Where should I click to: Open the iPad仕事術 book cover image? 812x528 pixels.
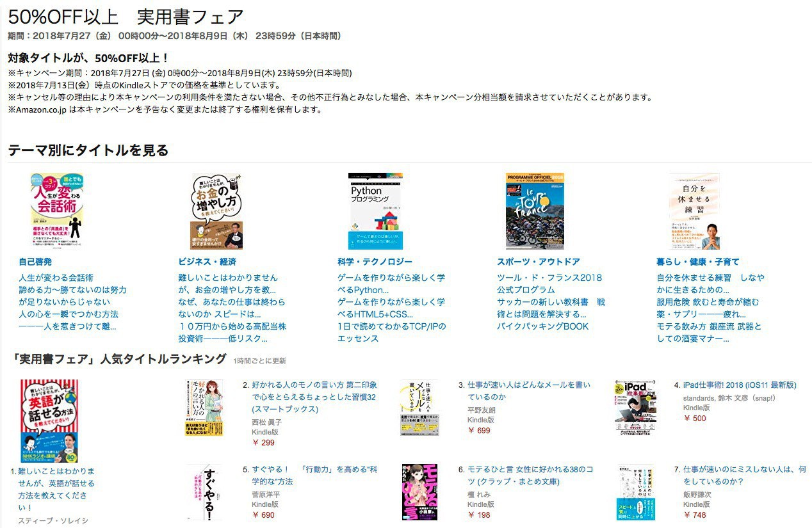[x=635, y=407]
